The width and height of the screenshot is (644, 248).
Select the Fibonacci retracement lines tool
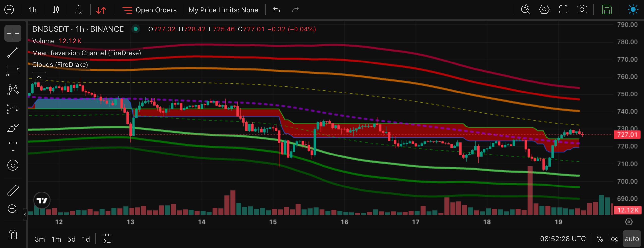[13, 71]
